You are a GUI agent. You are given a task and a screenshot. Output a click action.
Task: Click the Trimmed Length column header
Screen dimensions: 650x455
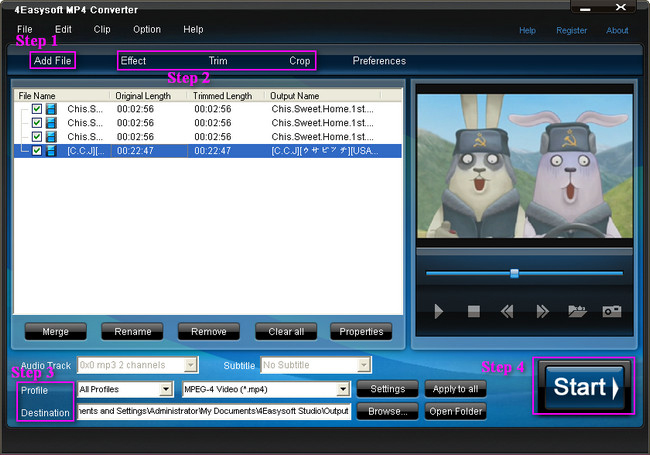[x=226, y=96]
